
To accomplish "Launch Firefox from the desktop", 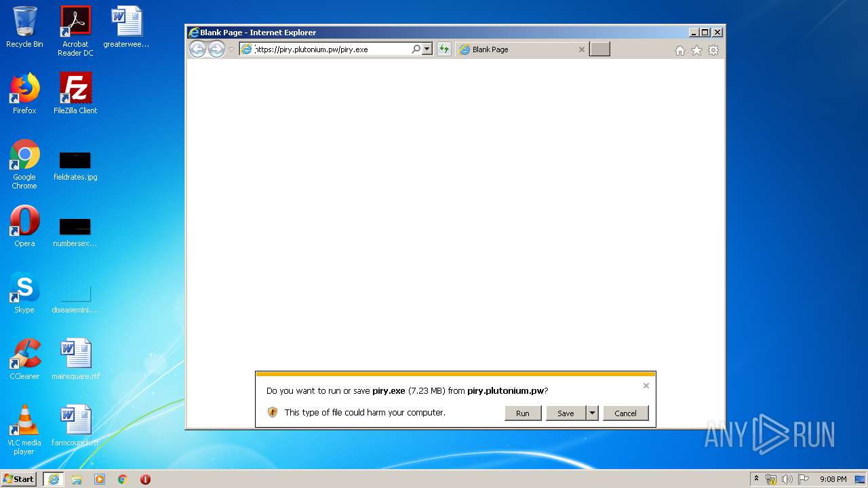I will coord(24,94).
